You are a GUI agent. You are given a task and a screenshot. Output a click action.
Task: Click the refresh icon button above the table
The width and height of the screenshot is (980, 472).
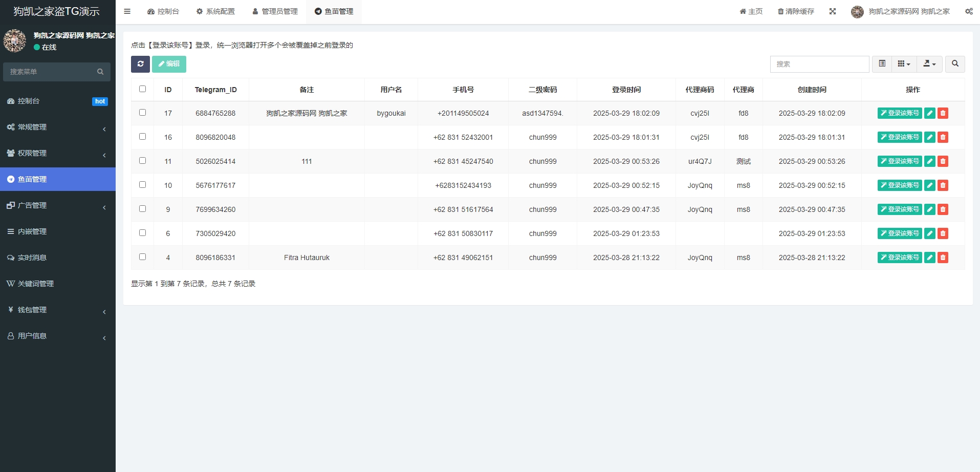pos(140,64)
